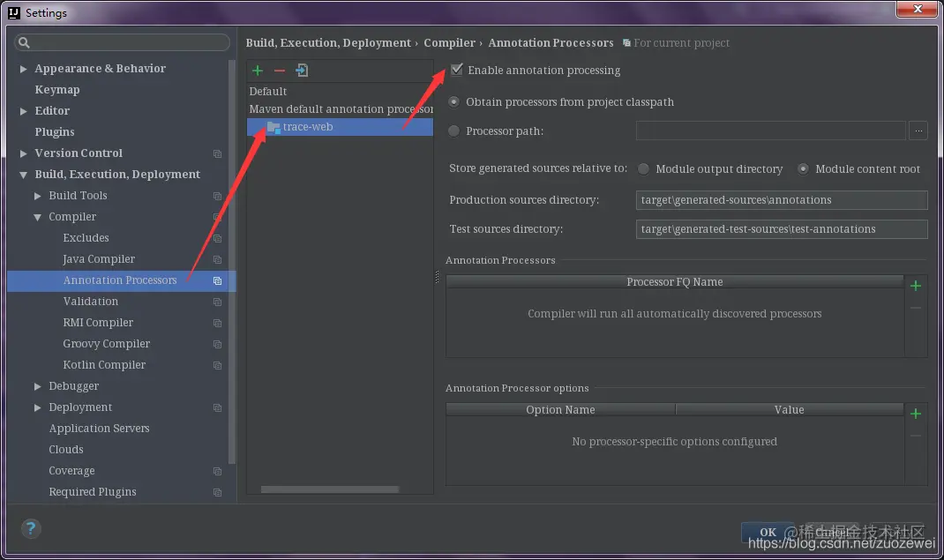Focus the Settings search field

click(x=122, y=42)
